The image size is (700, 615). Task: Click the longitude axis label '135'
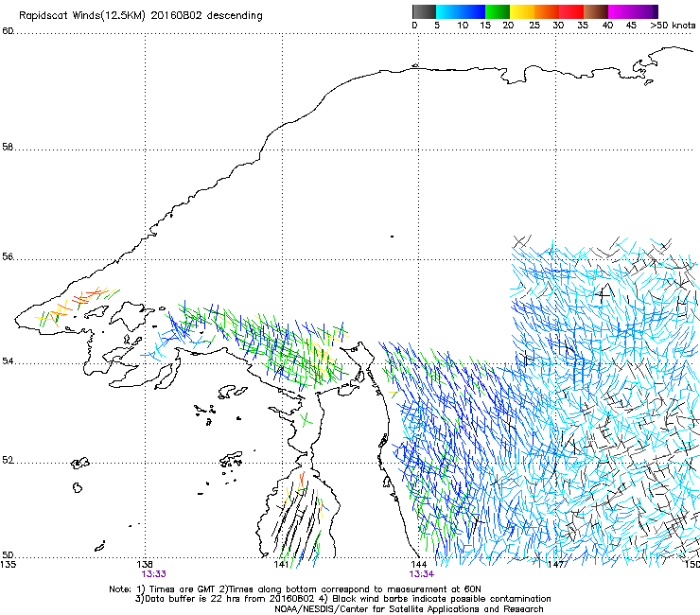(x=9, y=564)
